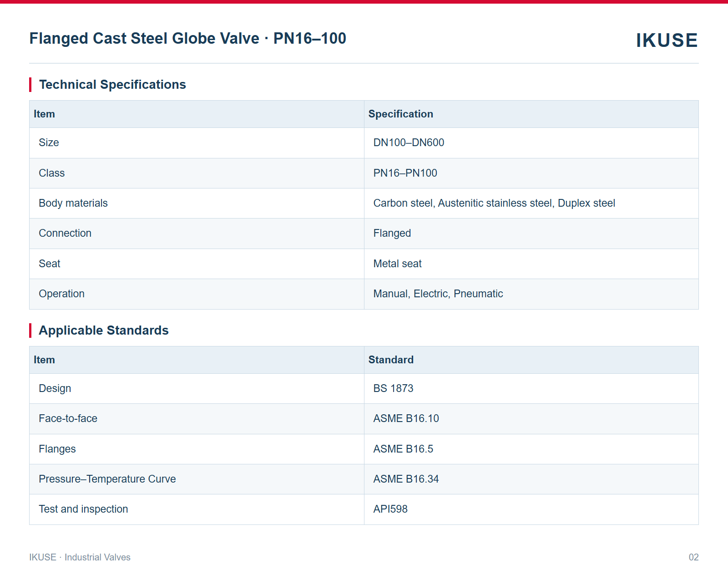Select the page title 'Flanged Cast Steel Globe Valve · PN16–100'
Screen dimensions: 728x575
pos(187,38)
